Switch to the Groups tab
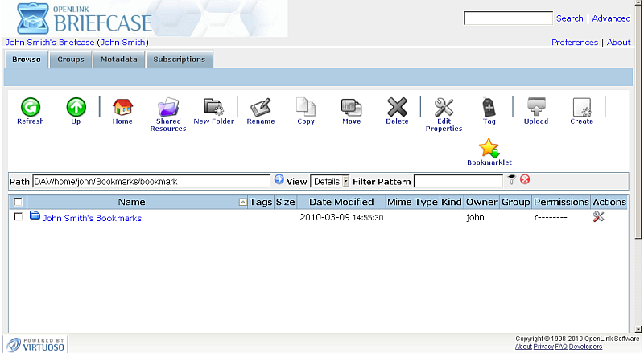 point(71,60)
